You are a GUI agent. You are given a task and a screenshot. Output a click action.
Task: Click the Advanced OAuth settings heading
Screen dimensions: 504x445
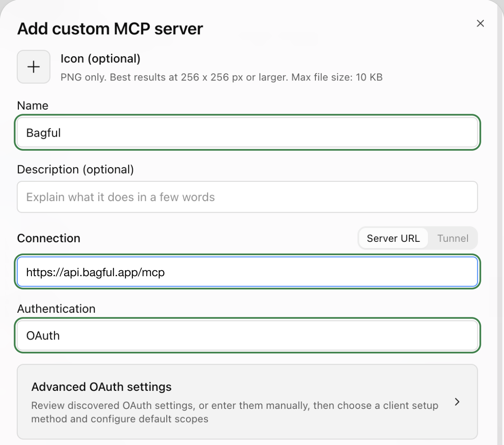(101, 387)
